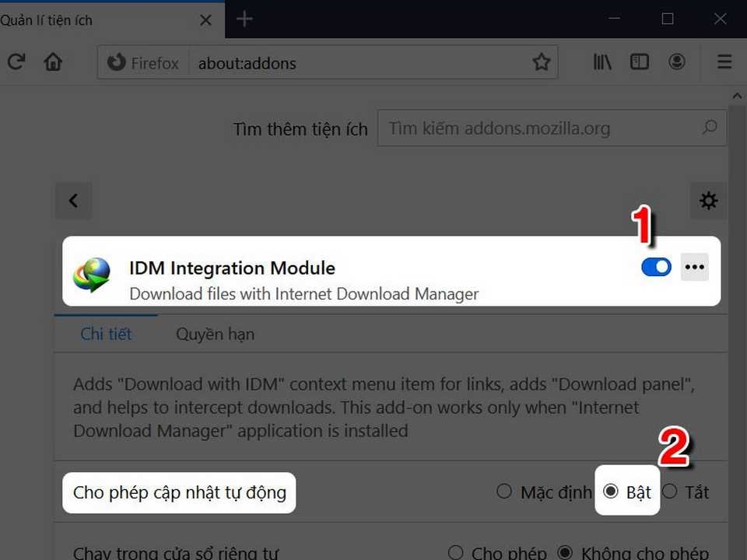Click the addons.mozilla.org search field

pyautogui.click(x=552, y=128)
